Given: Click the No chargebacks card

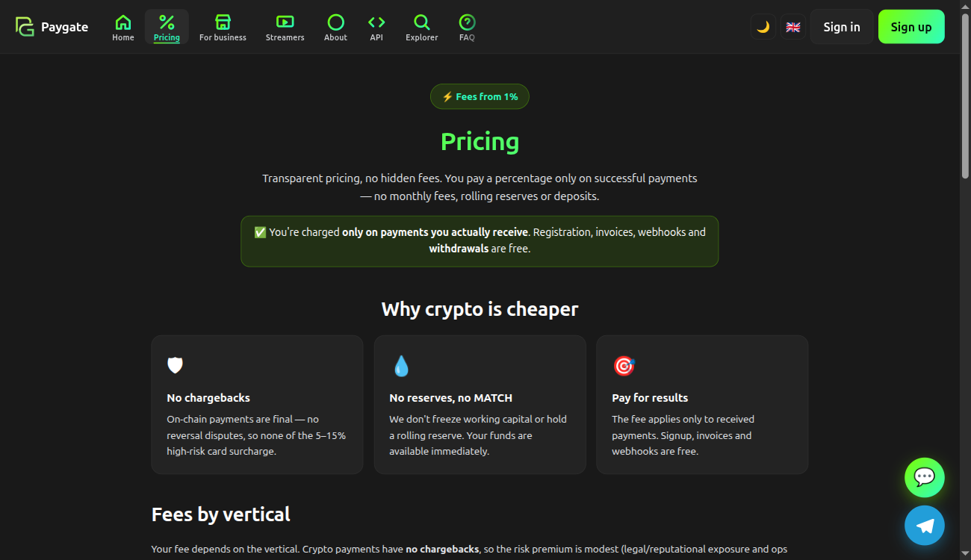Looking at the screenshot, I should (257, 405).
